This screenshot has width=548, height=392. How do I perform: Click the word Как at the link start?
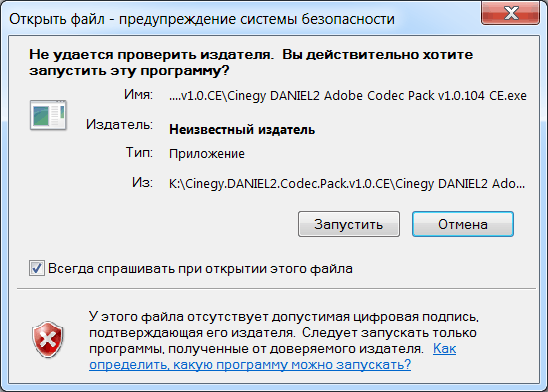pos(444,349)
